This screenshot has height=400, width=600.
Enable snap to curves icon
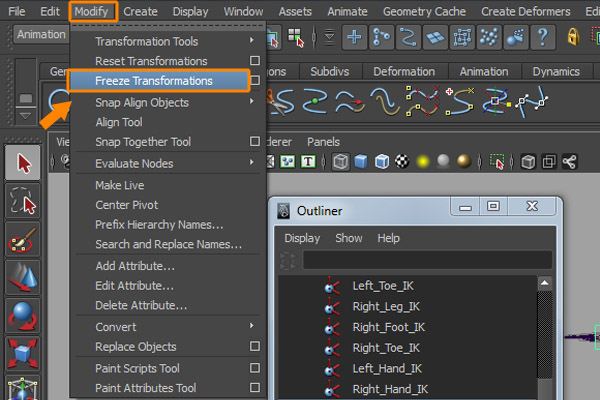coord(382,37)
